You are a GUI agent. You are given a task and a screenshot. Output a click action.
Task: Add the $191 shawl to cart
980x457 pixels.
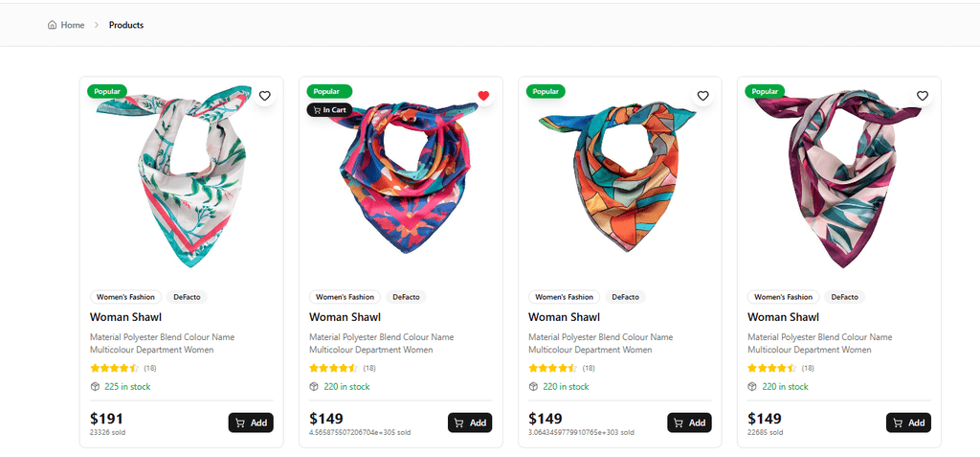click(x=251, y=423)
